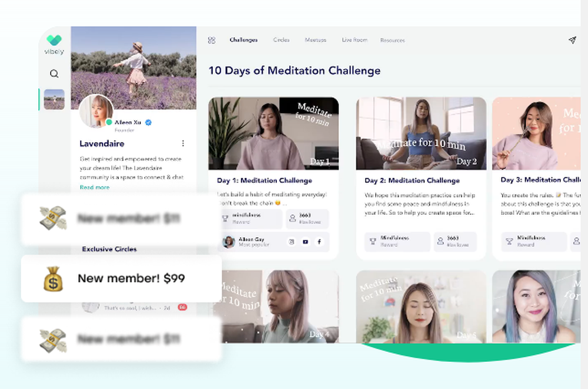
Task: Select the 3663 followers count on Day 1
Action: pos(305,215)
